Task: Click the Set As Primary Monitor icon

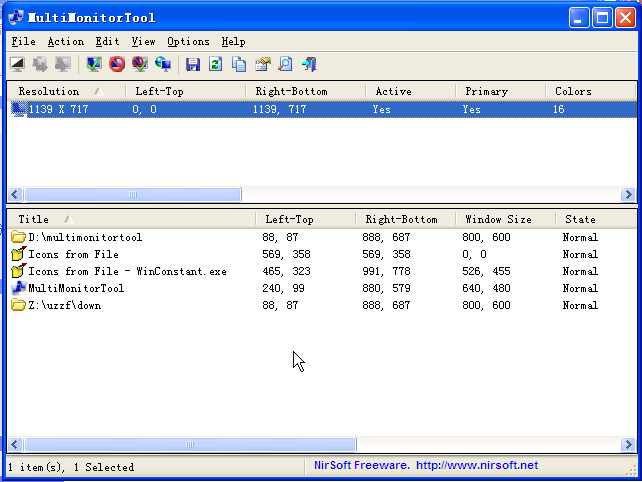Action: tap(162, 64)
